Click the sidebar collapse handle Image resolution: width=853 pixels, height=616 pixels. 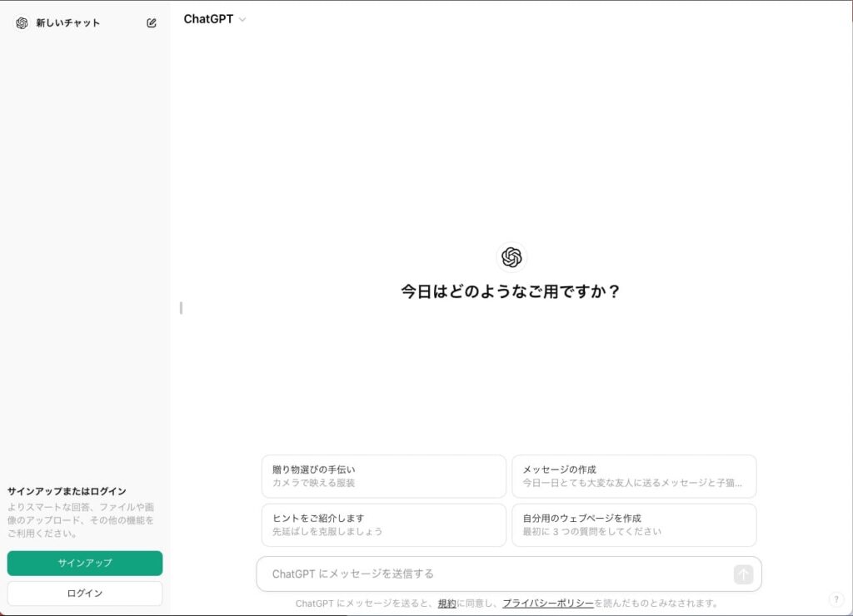click(181, 308)
